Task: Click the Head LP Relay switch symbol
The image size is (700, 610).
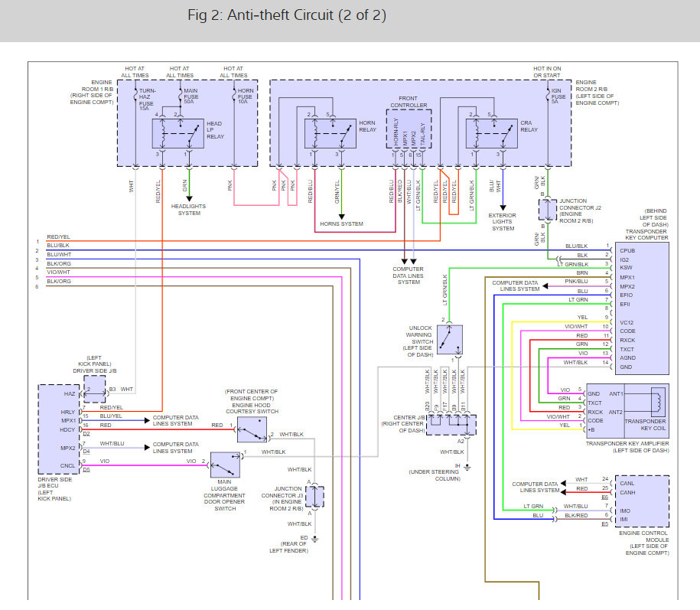Action: click(x=177, y=133)
